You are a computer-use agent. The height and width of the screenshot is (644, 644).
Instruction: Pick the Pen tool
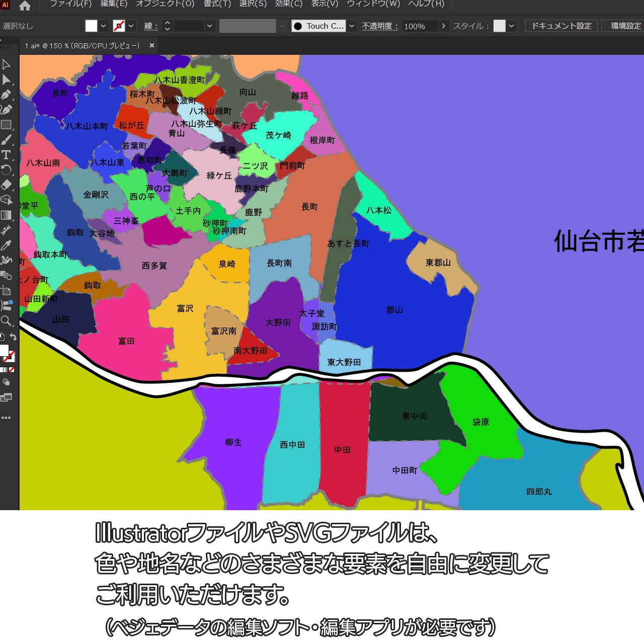click(7, 95)
